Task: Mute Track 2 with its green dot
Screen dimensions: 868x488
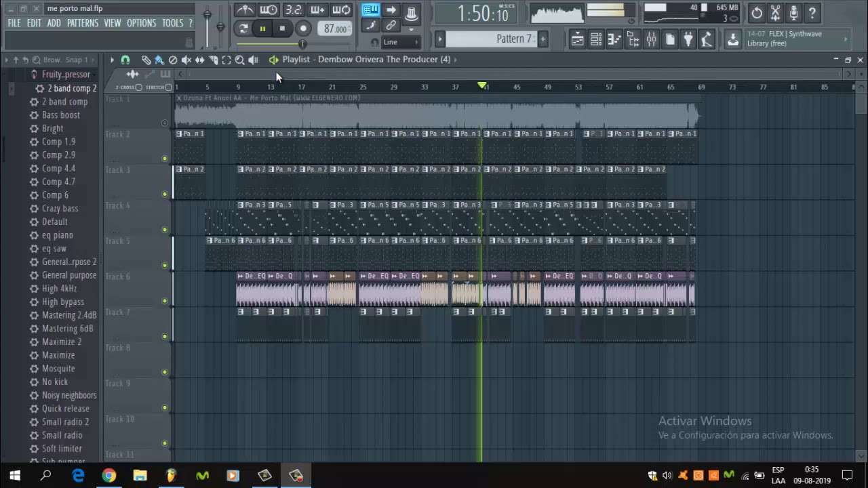Action: (x=164, y=159)
